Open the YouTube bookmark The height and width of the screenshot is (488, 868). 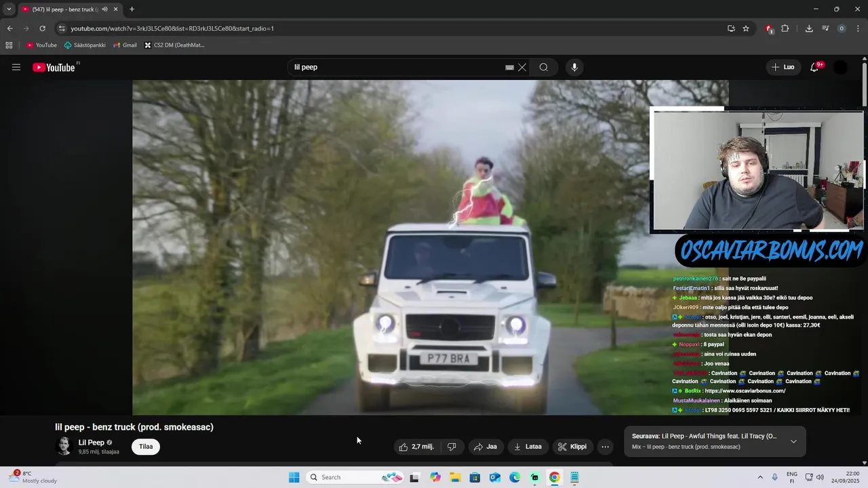41,45
